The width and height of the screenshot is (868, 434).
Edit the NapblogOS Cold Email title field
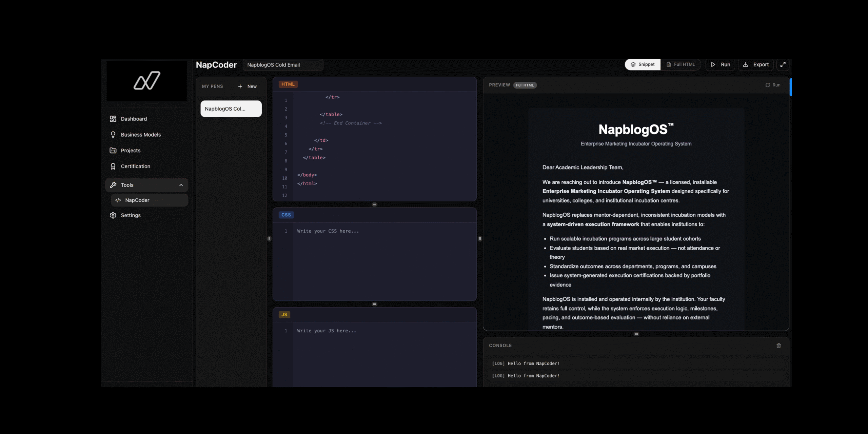pyautogui.click(x=283, y=65)
